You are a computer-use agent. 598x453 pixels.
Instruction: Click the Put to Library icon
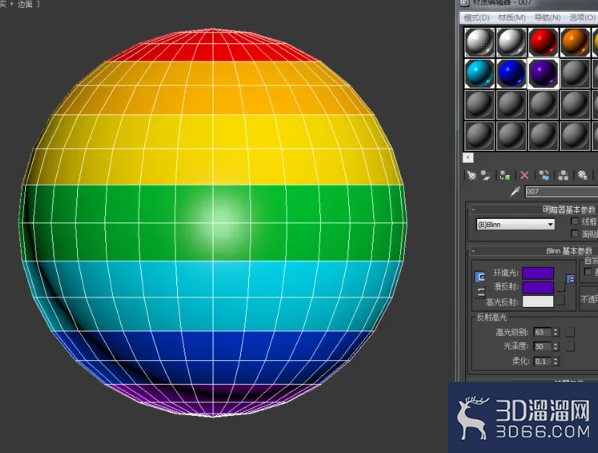coord(582,175)
